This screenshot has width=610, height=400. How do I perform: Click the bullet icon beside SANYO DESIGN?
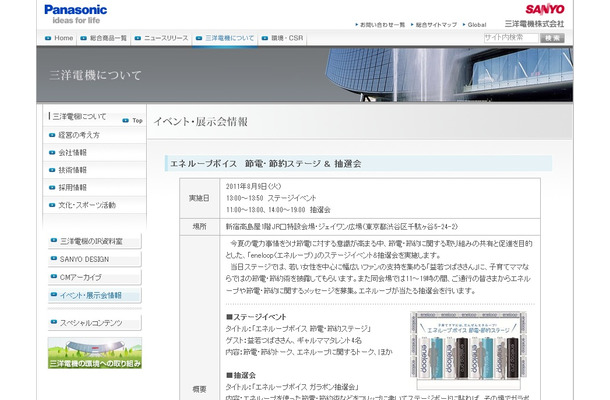tap(54, 258)
